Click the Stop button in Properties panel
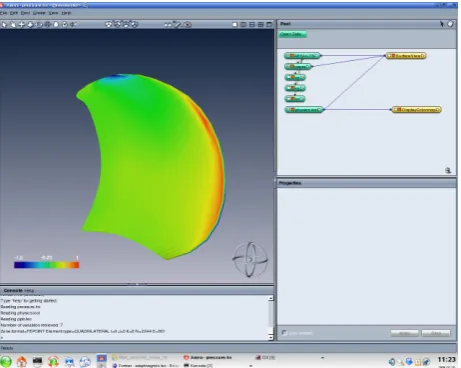This screenshot has height=368, width=461. click(x=436, y=333)
